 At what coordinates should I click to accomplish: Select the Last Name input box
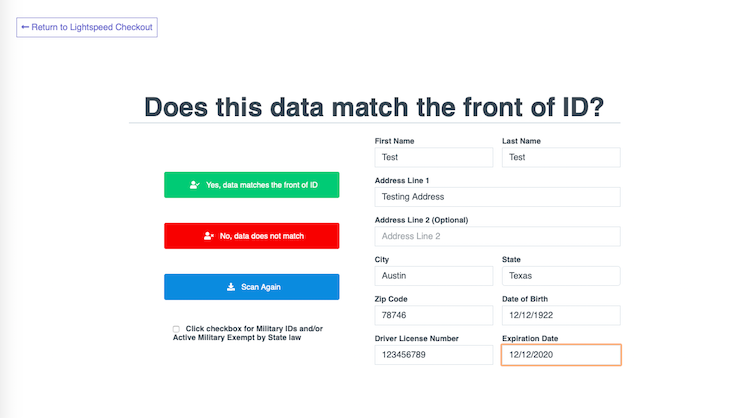[x=561, y=157]
